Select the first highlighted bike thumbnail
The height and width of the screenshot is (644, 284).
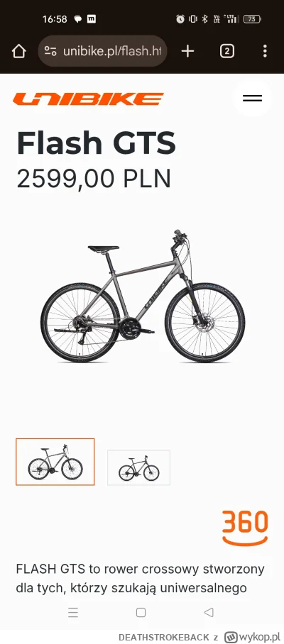pyautogui.click(x=55, y=462)
